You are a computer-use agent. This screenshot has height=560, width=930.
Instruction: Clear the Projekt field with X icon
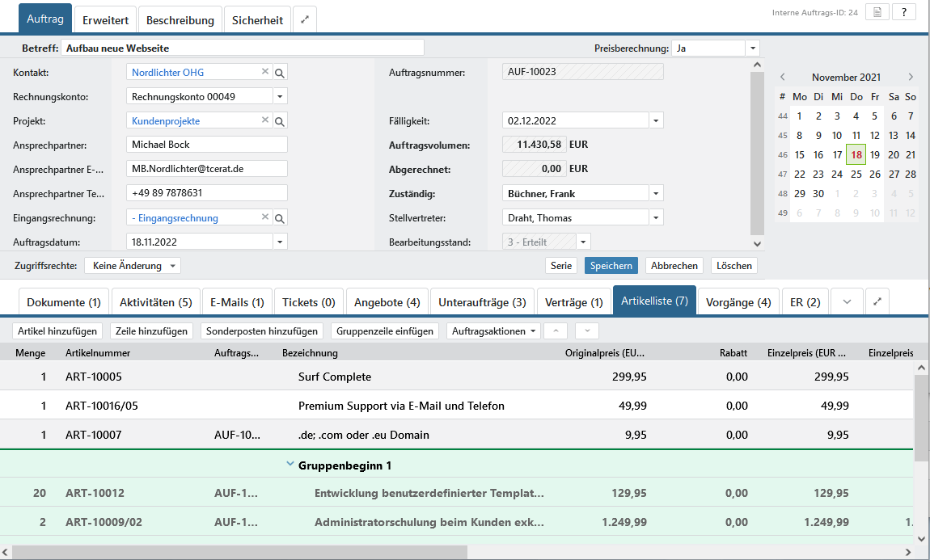tap(264, 121)
